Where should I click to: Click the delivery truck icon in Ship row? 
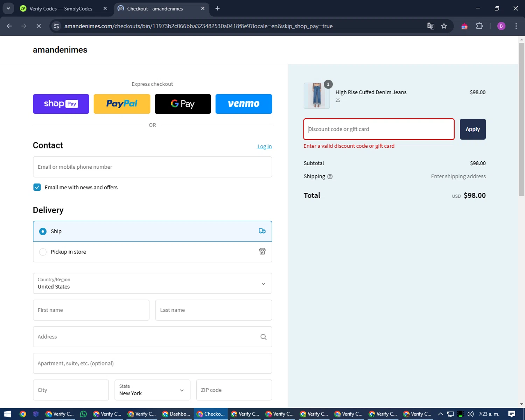point(262,231)
